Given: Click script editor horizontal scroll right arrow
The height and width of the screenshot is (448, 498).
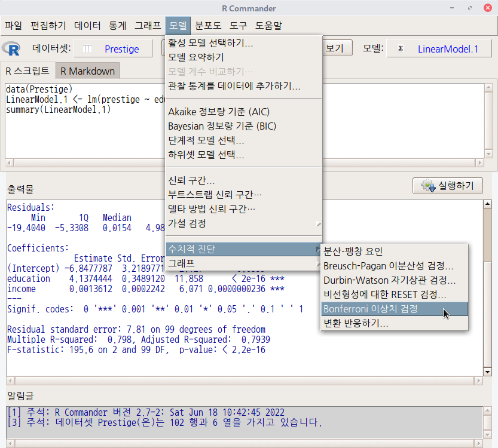Looking at the screenshot, I should click(479, 162).
